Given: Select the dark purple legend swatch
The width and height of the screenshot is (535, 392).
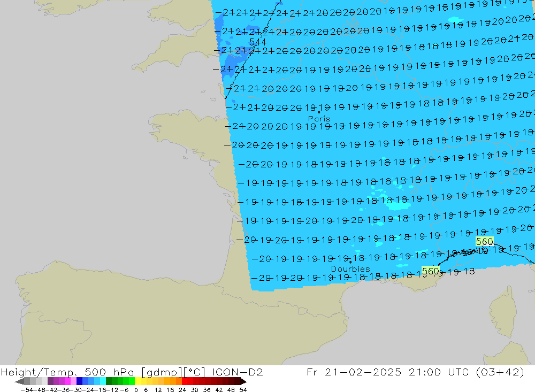Looking at the screenshot, I should 50,381.
